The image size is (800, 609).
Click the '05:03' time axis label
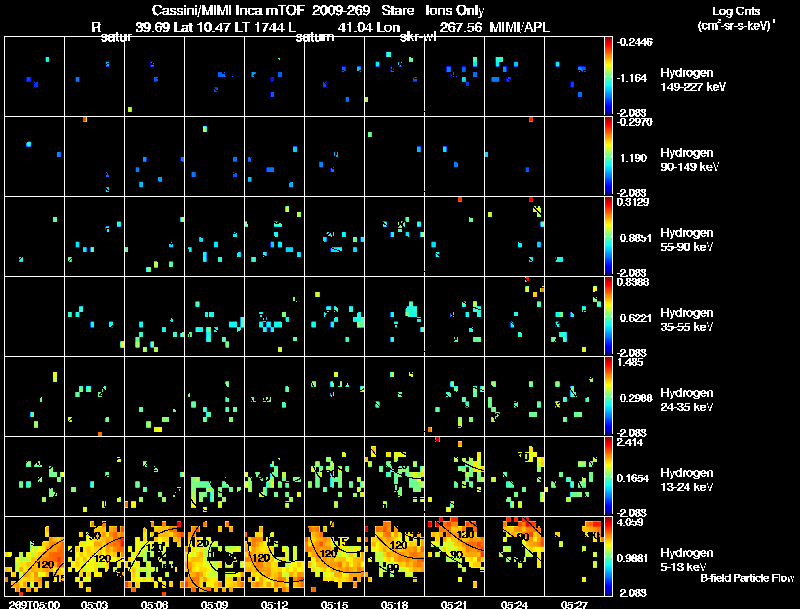(x=94, y=605)
